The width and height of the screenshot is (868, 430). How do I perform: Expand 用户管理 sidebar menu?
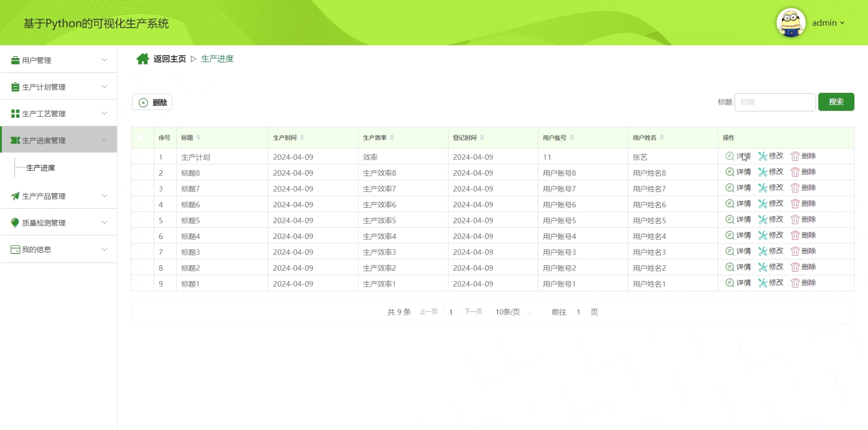click(x=59, y=60)
